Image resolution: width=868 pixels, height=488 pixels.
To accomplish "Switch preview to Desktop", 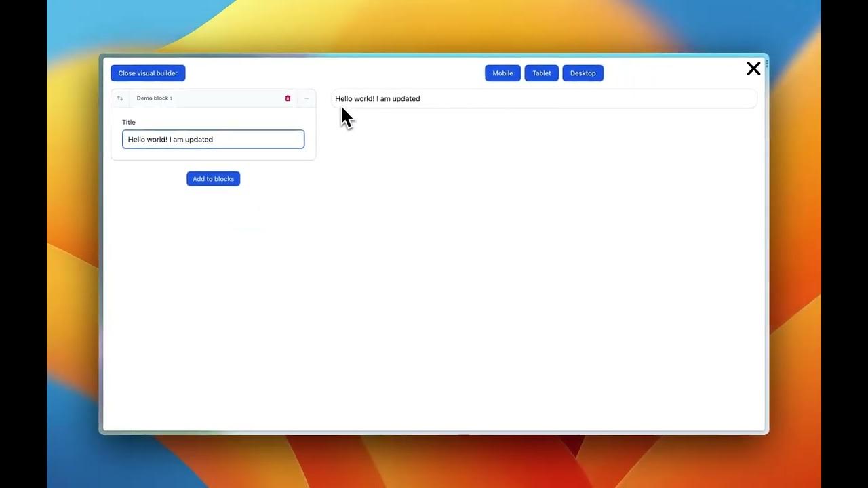I will [583, 73].
